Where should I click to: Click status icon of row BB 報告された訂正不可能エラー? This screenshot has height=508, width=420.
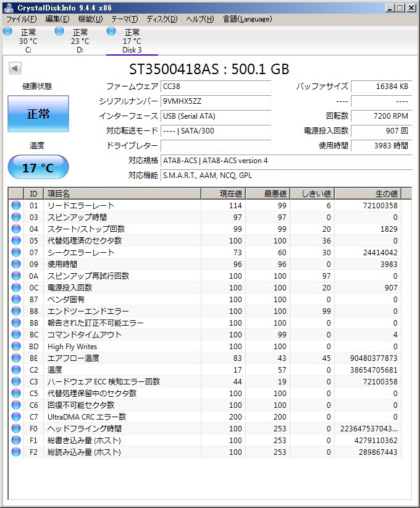(x=16, y=323)
